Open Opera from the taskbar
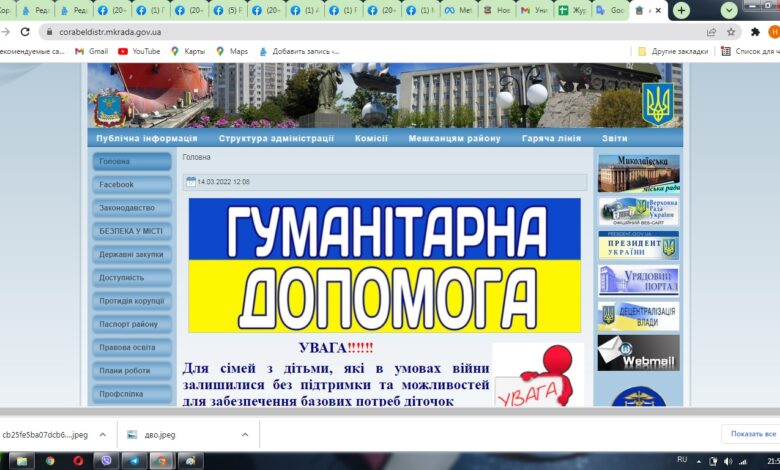This screenshot has height=470, width=780. (78, 461)
